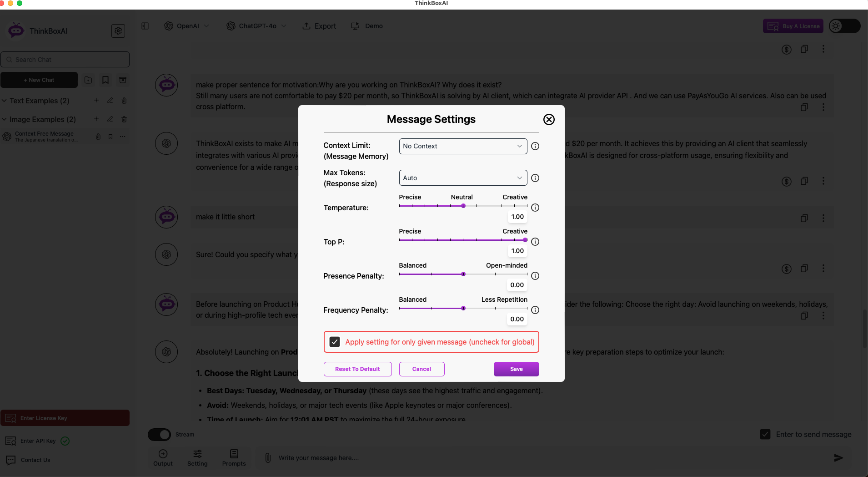Start a New Chat
The image size is (868, 477).
coord(39,80)
